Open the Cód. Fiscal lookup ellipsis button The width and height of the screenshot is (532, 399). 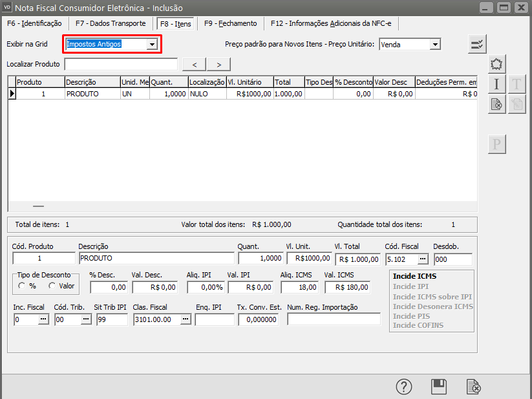click(x=423, y=259)
